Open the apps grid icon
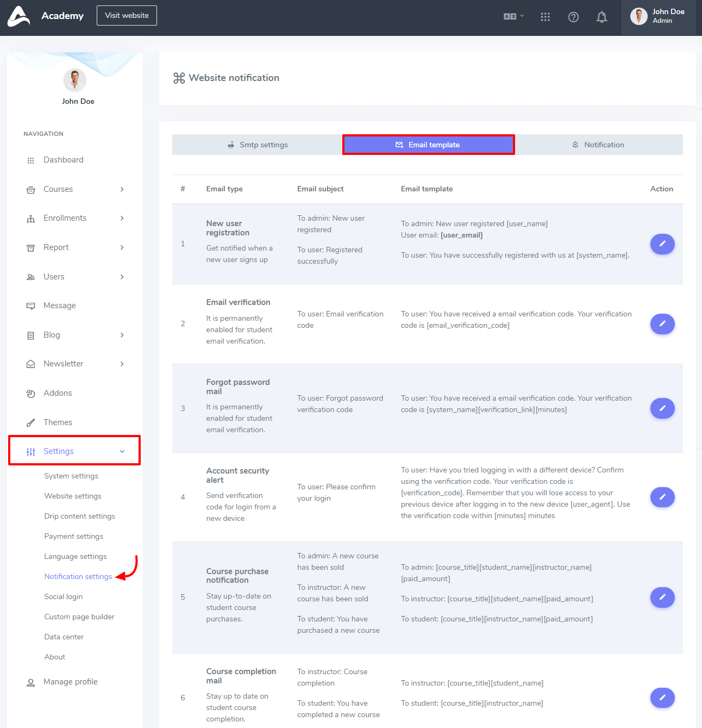The image size is (702, 728). click(x=545, y=17)
